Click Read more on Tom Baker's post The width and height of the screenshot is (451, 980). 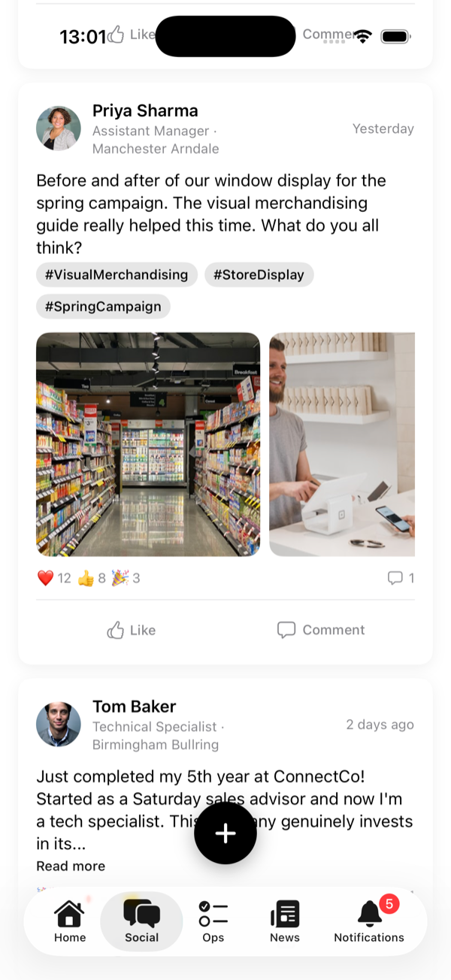tap(71, 866)
